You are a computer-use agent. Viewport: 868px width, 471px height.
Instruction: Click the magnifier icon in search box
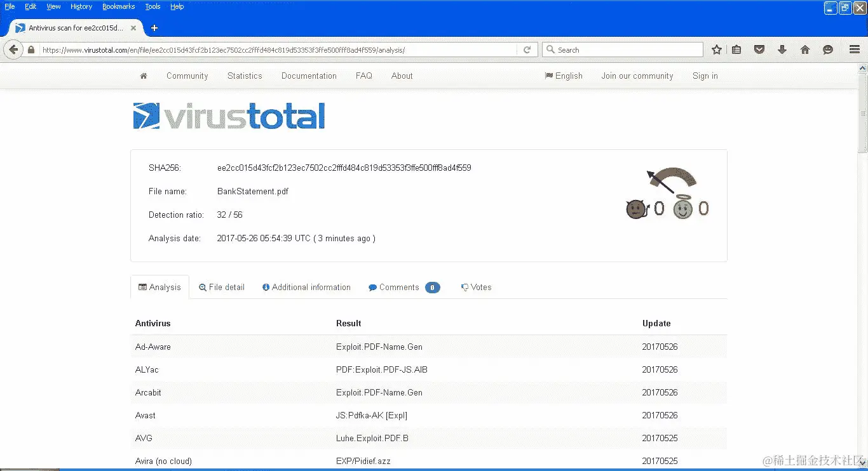(x=550, y=50)
